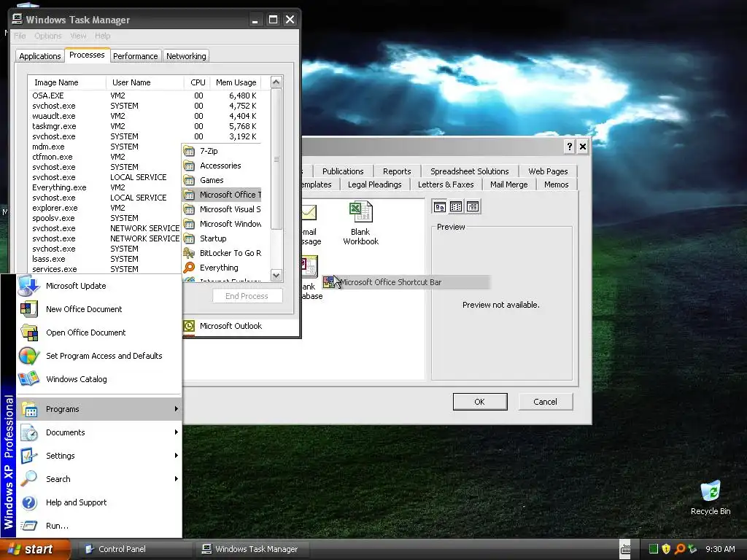Click the 7-Zip folder icon in Programs

point(189,152)
